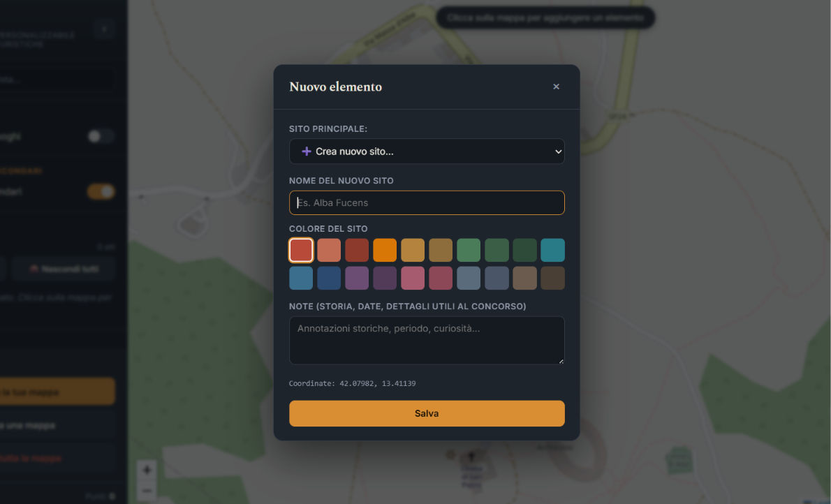The width and height of the screenshot is (831, 504).
Task: Select the dark plum color swatch
Action: (x=385, y=279)
